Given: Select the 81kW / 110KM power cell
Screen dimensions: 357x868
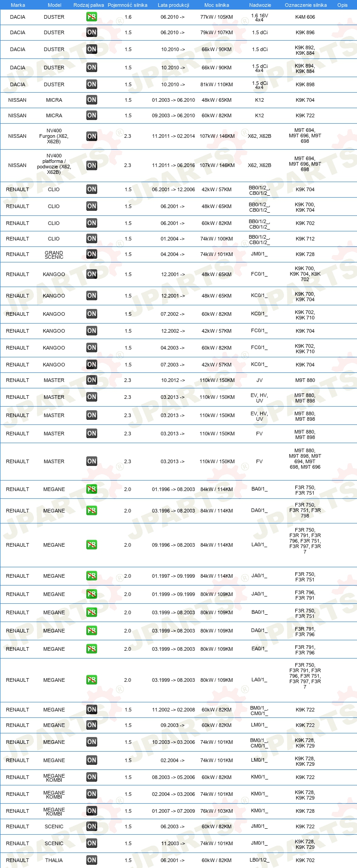Looking at the screenshot, I should point(216,84).
